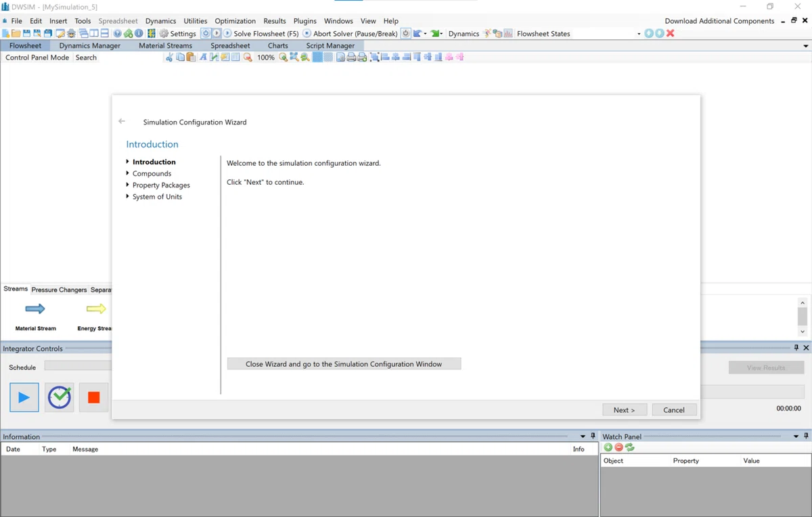This screenshot has width=812, height=517.
Task: Pin the Integrator Controls panel
Action: 796,348
